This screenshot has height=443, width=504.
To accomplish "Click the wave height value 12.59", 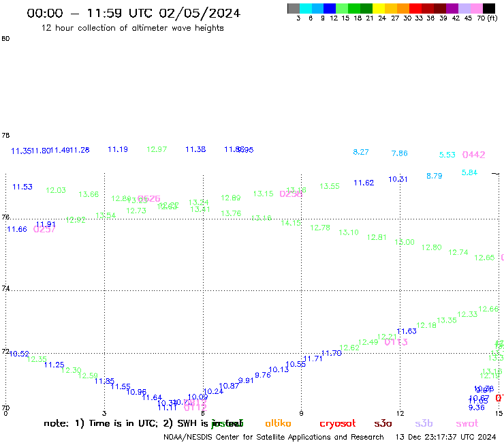I will [x=88, y=376].
